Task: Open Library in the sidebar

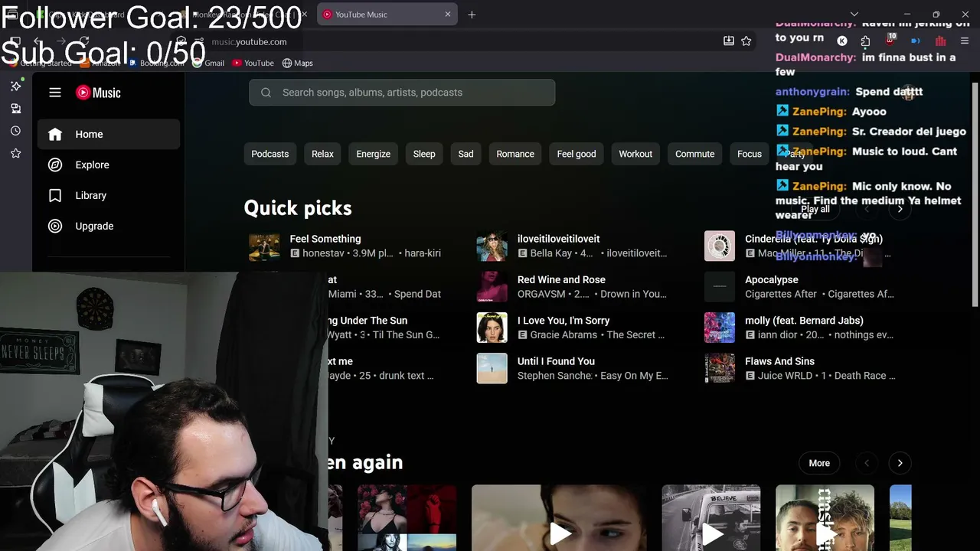Action: 109,195
